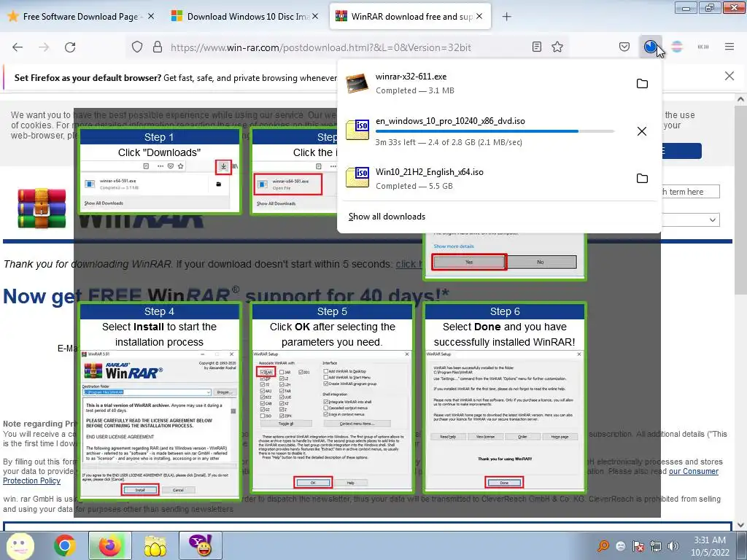Click the forward navigation arrow
The width and height of the screenshot is (747, 560).
pyautogui.click(x=44, y=47)
